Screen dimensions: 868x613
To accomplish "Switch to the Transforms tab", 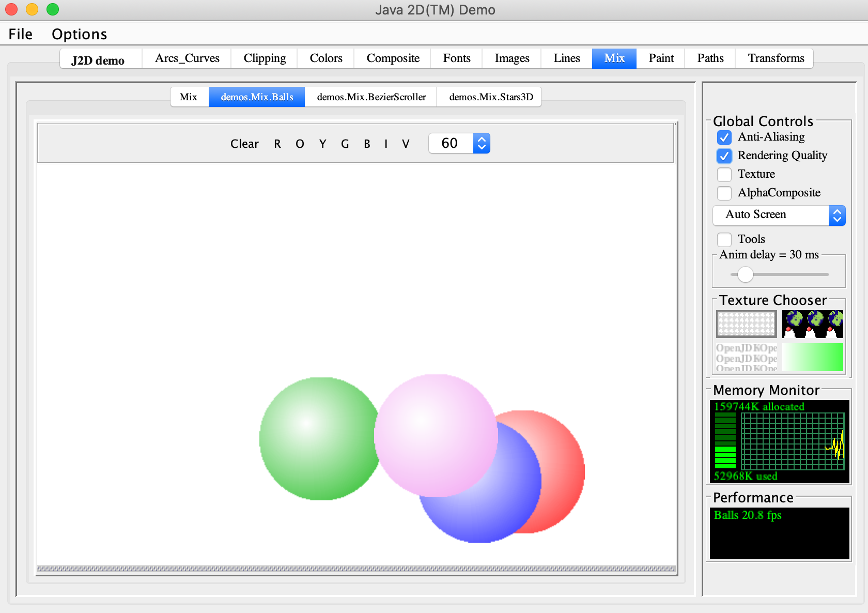I will [776, 58].
